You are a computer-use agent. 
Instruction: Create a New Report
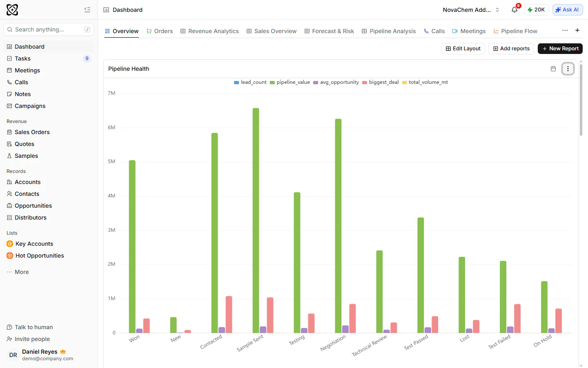(x=560, y=49)
